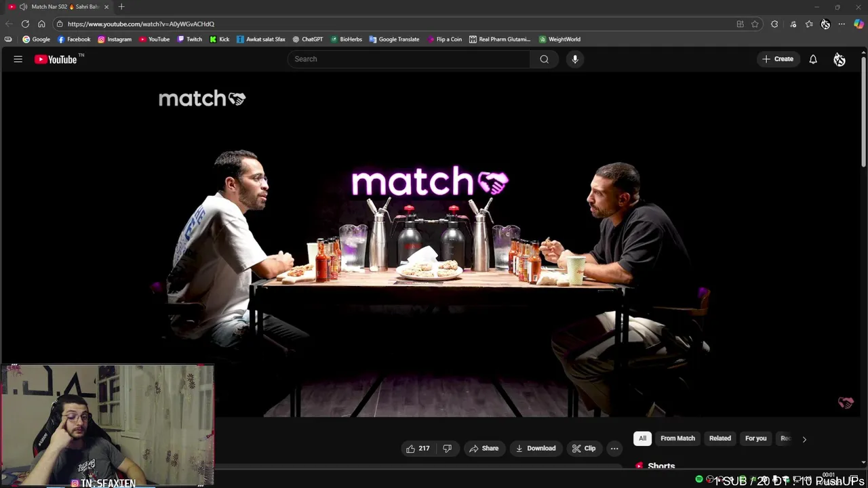Like the video with 217 likes

pos(418,448)
